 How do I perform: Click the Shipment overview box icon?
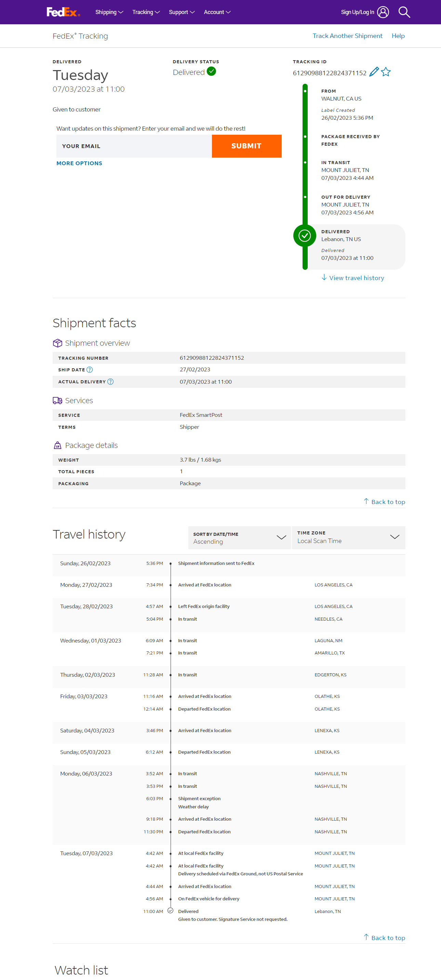[57, 343]
